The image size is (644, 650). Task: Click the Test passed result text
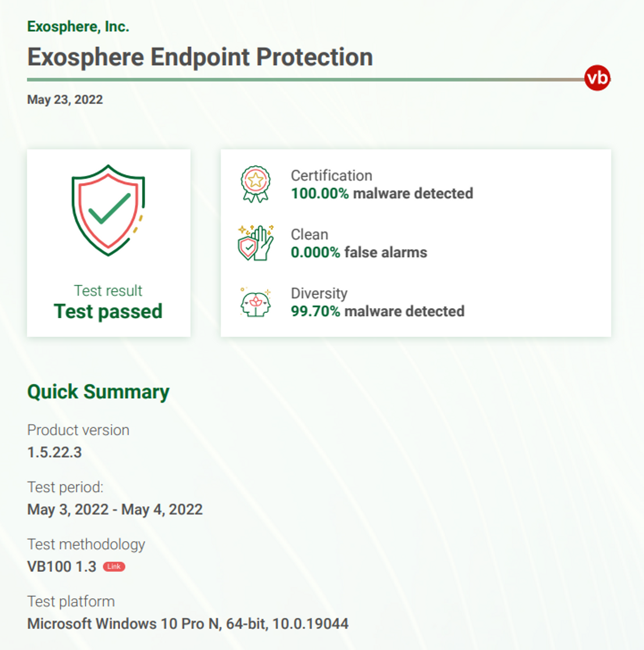108,311
